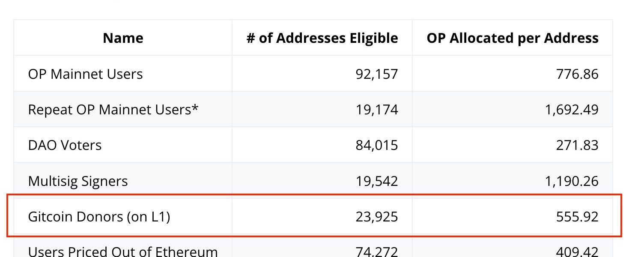Image resolution: width=644 pixels, height=257 pixels.
Task: Click the Multisig Signers row name
Action: [78, 181]
